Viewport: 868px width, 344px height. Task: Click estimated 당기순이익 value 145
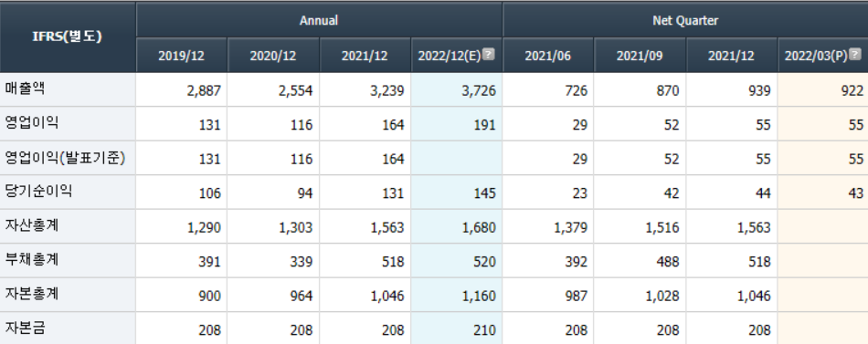485,193
